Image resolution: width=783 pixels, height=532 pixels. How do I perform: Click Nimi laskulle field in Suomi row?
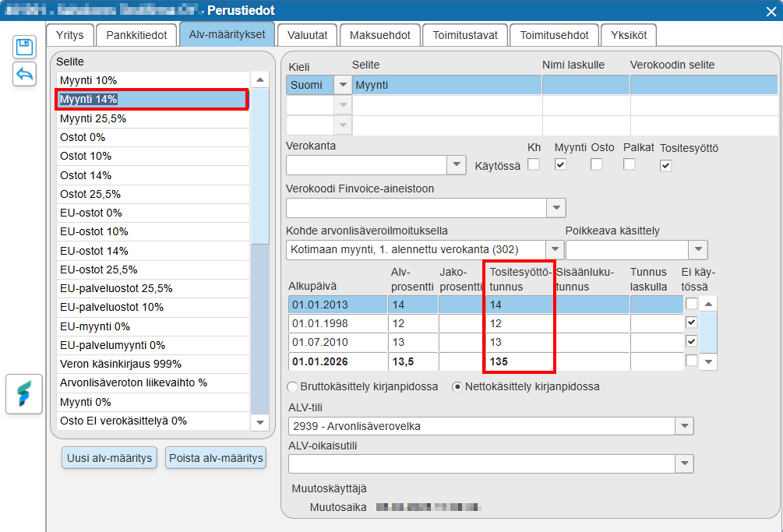pos(586,85)
